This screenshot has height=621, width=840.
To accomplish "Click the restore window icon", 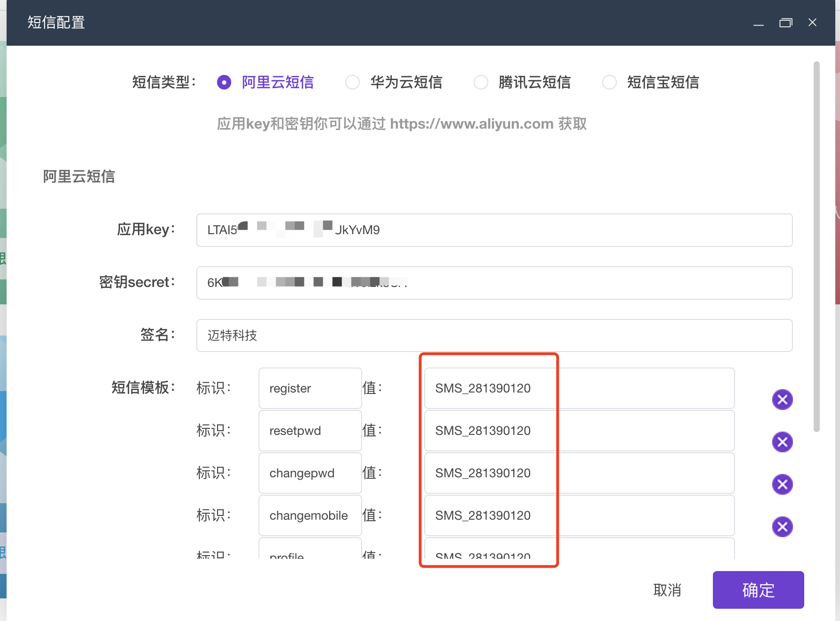I will (785, 22).
